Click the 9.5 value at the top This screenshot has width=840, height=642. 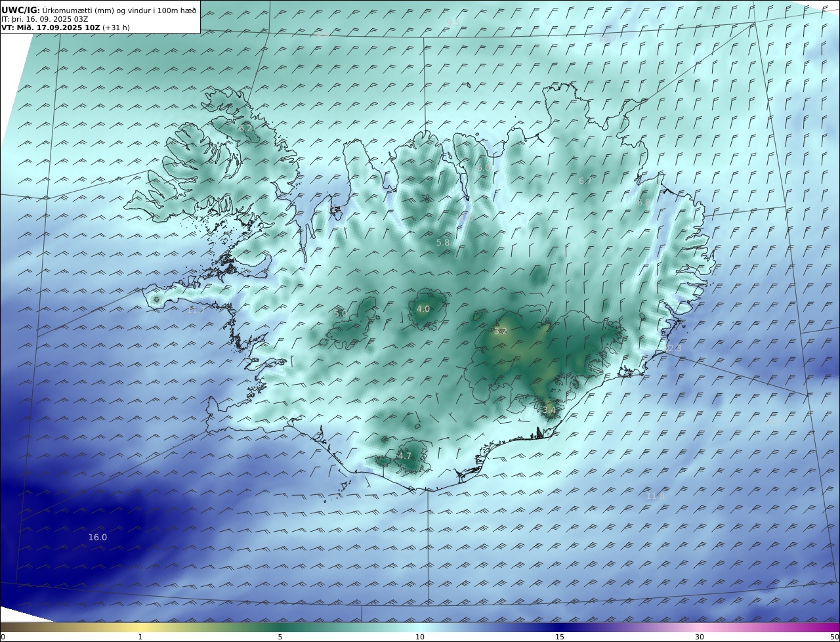[x=453, y=22]
